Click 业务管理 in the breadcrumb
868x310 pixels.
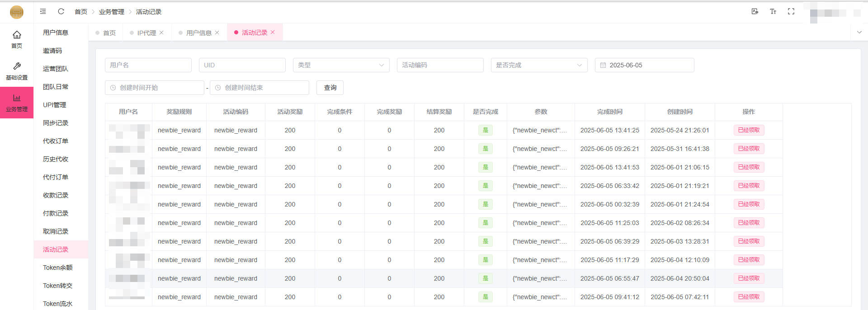[111, 12]
